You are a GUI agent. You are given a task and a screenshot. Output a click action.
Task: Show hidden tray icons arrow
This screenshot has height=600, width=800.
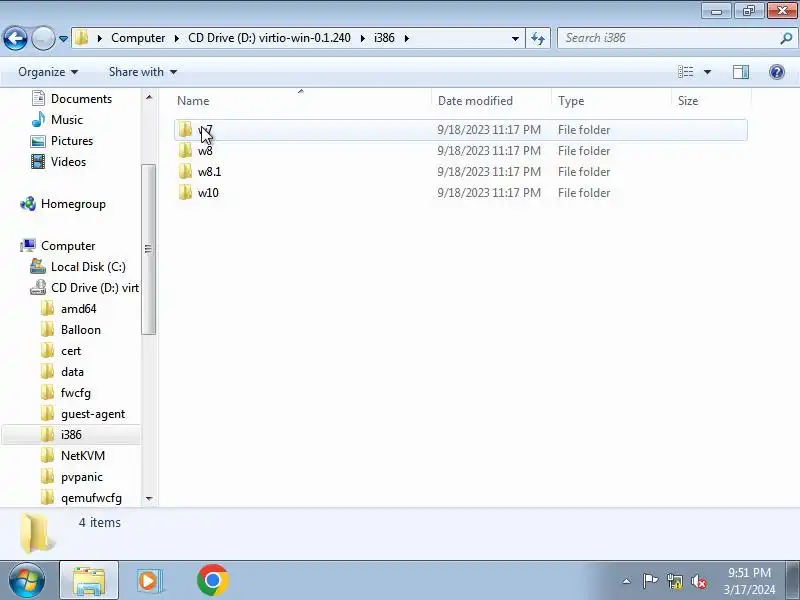pyautogui.click(x=627, y=581)
